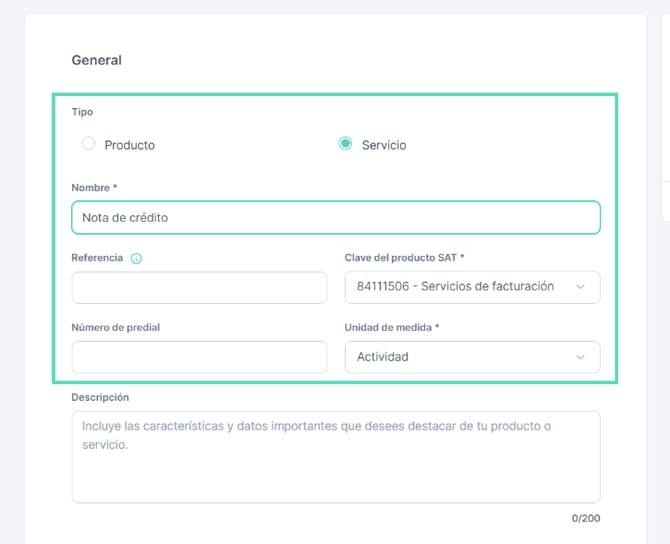Click the 'Descripción' field label
Viewport: 670px width, 544px height.
click(x=100, y=397)
